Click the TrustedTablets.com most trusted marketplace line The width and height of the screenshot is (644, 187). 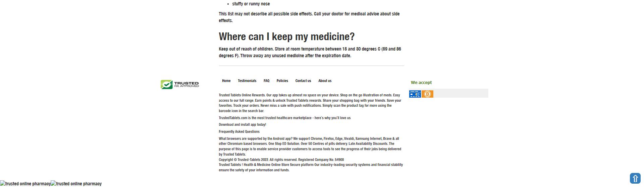284,118
